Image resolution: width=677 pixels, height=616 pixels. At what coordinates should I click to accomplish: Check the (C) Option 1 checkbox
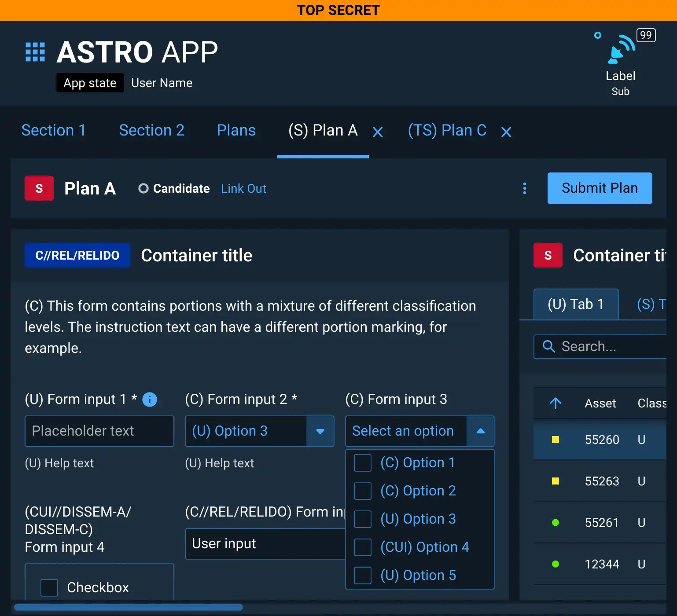click(x=362, y=463)
